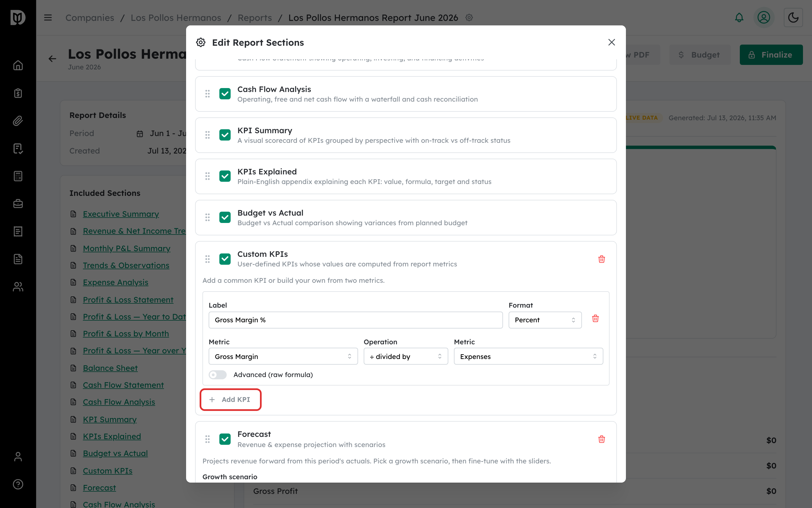The width and height of the screenshot is (812, 508).
Task: Open the user account avatar icon
Action: [x=764, y=17]
